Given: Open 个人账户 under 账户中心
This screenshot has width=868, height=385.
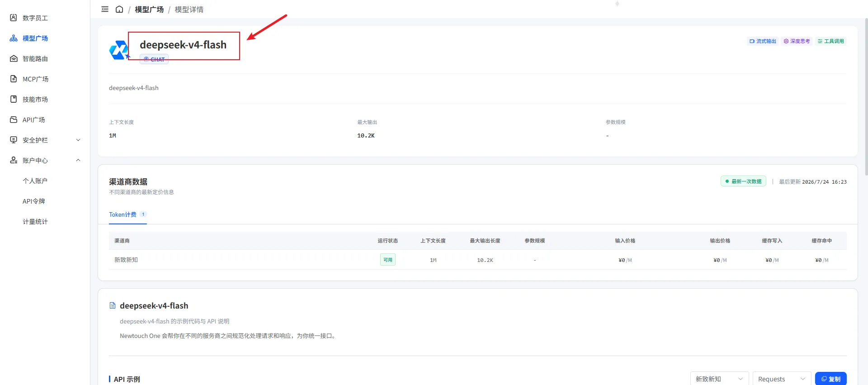Looking at the screenshot, I should click(x=35, y=181).
